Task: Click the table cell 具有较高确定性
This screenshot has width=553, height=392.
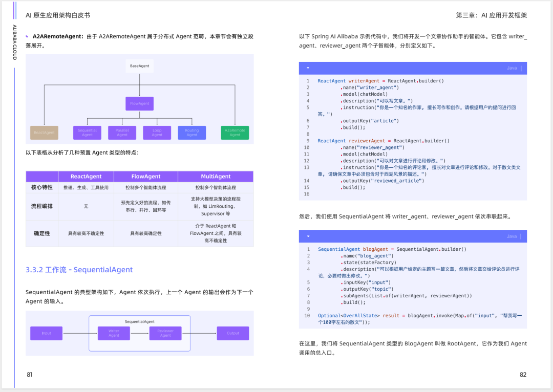Action: (x=146, y=233)
